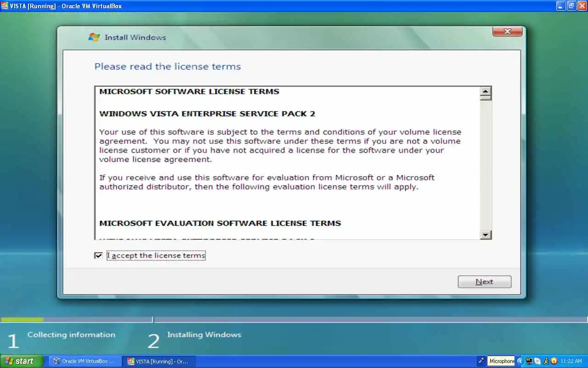Viewport: 588px width, 368px height.
Task: Restore down the VirtualBox window
Action: tap(571, 6)
